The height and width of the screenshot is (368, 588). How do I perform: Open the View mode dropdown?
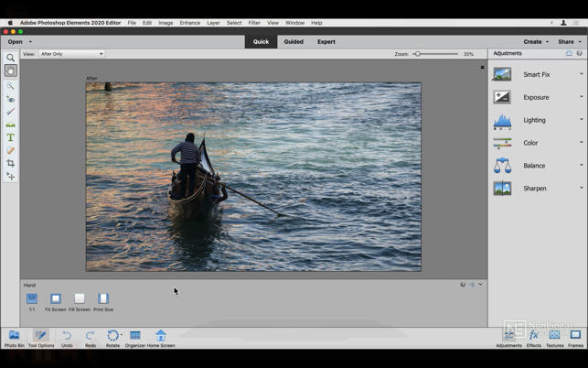tap(72, 54)
